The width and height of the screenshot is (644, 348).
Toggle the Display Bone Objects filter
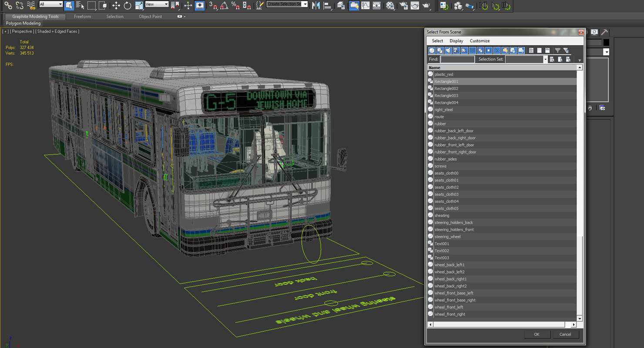tap(496, 50)
